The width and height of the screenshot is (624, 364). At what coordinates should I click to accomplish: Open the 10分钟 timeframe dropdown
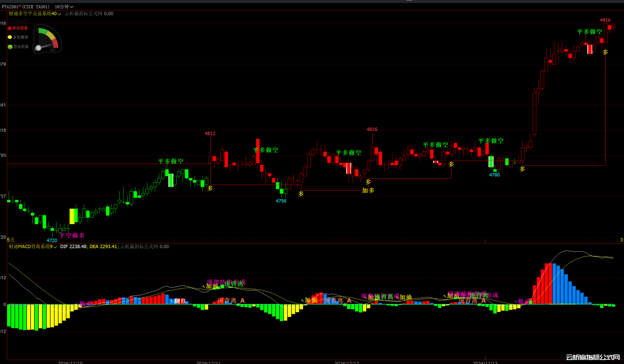tap(64, 7)
